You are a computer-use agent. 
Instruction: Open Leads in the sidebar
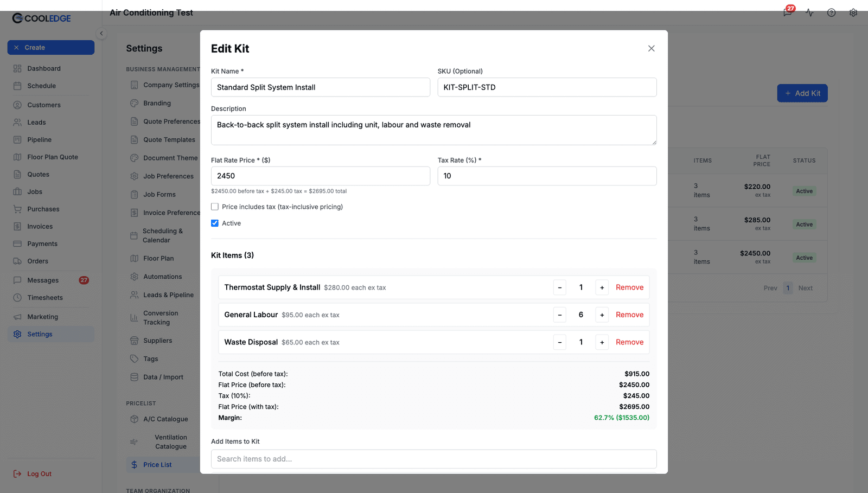(x=51, y=123)
